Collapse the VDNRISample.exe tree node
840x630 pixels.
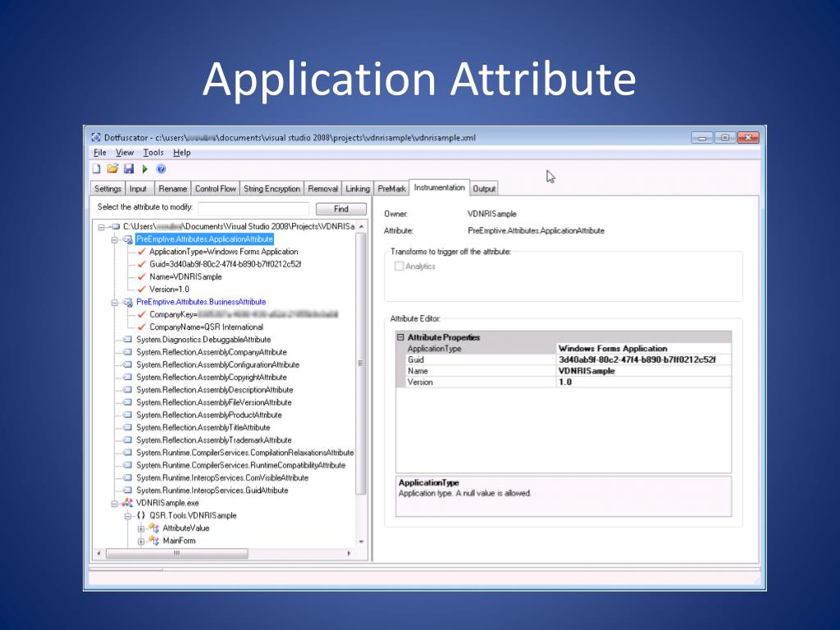tap(114, 504)
